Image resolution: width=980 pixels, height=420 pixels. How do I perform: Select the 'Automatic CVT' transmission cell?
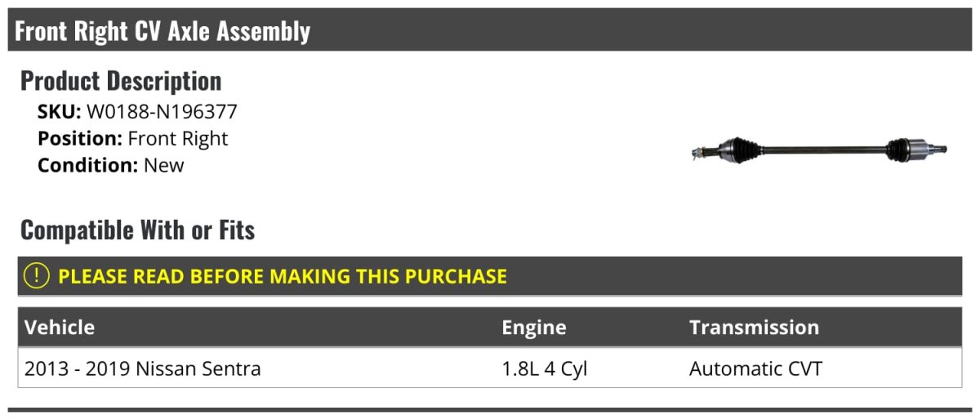coord(755,369)
